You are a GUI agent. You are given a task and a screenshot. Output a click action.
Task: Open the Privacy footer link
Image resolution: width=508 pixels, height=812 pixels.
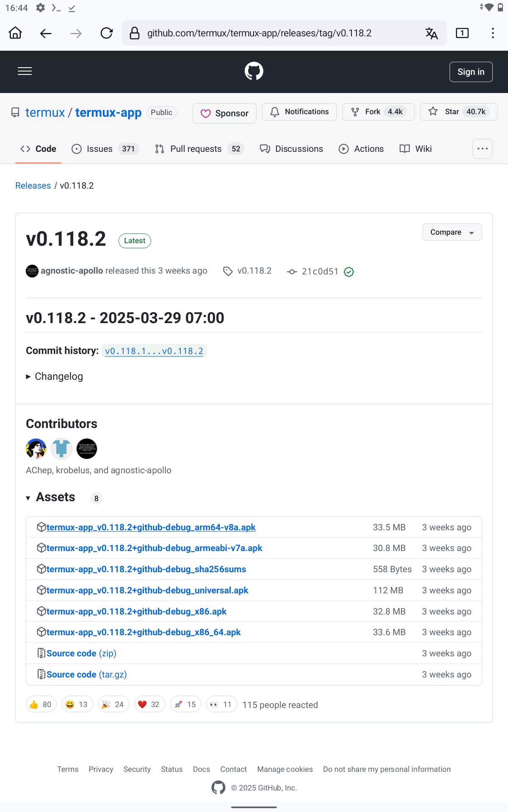[x=101, y=769]
